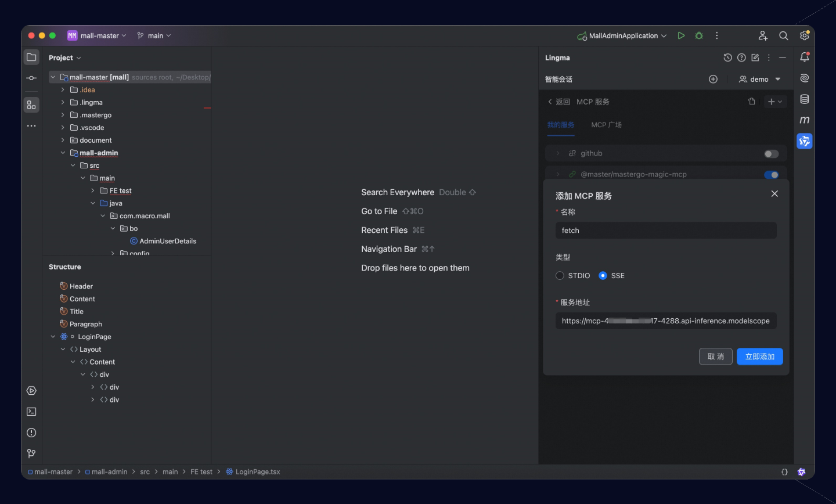Select the SSE type radio button
The image size is (836, 504).
[x=603, y=276]
